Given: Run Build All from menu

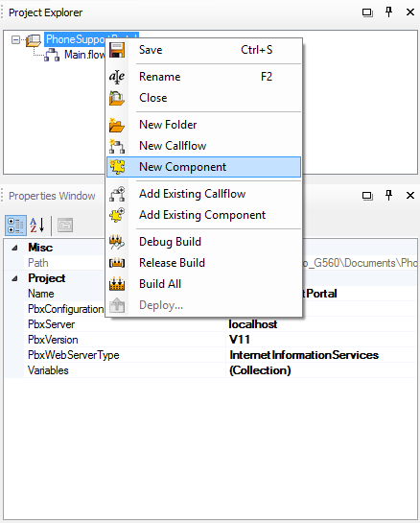Looking at the screenshot, I should (203, 284).
